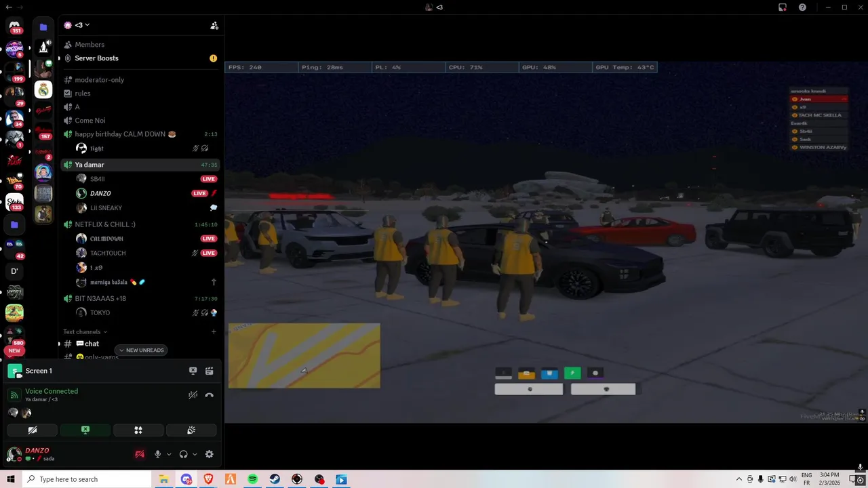Open Brave browser in taskbar
Screen dimensions: 868x488
pos(208,479)
